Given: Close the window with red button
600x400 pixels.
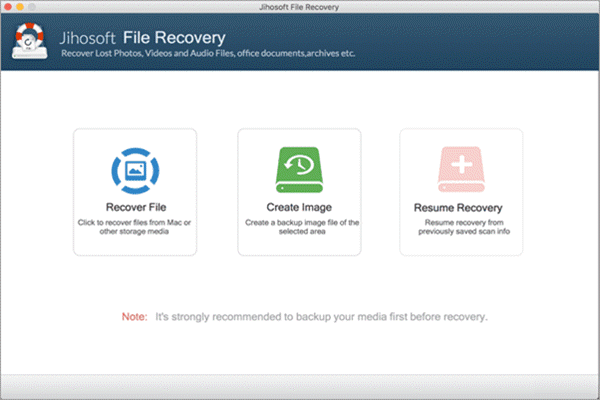Looking at the screenshot, I should point(8,7).
